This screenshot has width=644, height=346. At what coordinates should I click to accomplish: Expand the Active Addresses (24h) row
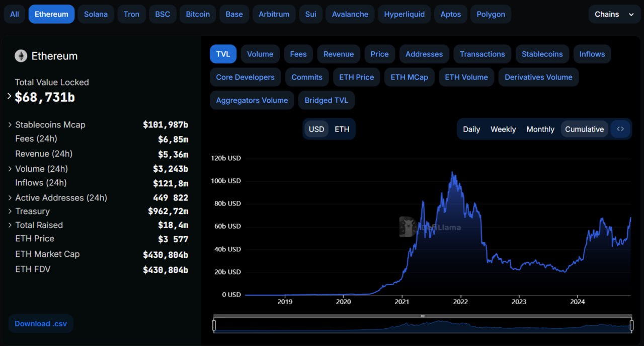tap(10, 198)
